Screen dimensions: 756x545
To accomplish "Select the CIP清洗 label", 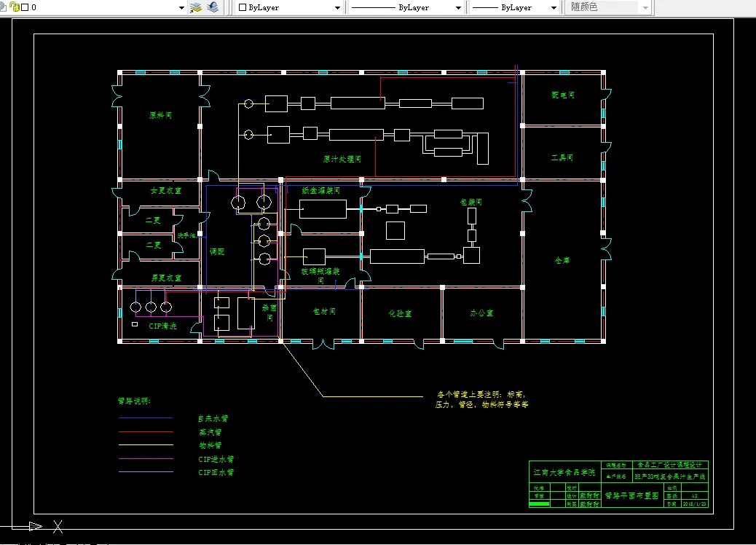I will [162, 326].
